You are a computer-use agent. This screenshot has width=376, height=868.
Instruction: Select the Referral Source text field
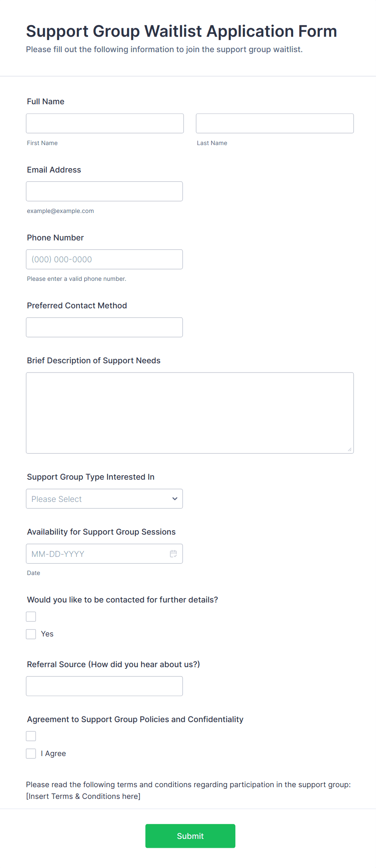coord(104,686)
